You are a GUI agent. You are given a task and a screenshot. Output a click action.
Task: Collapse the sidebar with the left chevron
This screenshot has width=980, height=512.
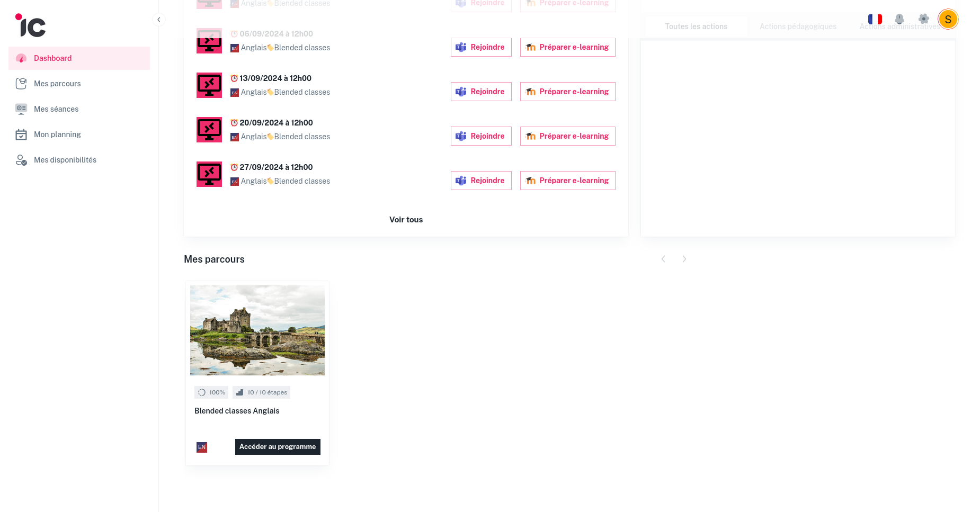tap(159, 19)
